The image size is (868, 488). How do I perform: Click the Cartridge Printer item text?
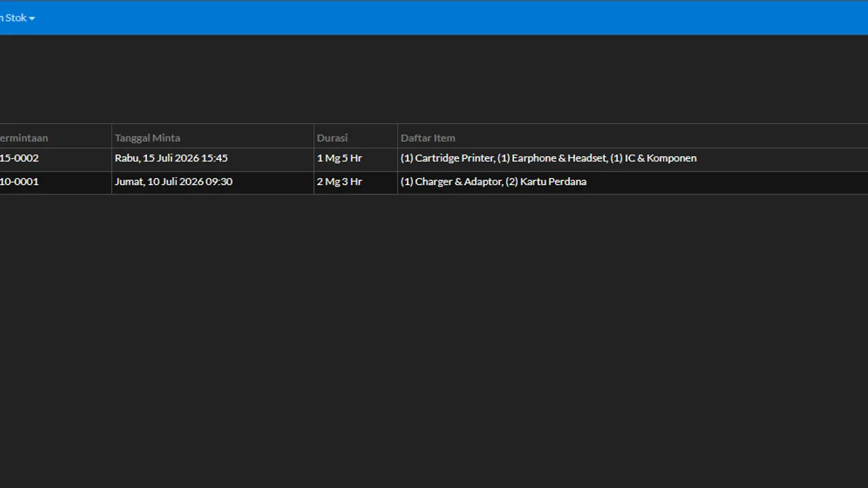click(x=454, y=158)
